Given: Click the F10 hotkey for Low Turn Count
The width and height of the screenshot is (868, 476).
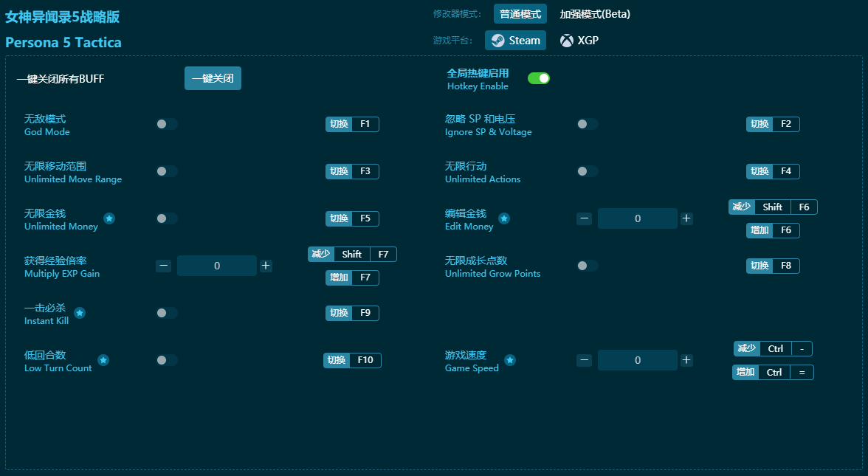Looking at the screenshot, I should click(x=352, y=360).
